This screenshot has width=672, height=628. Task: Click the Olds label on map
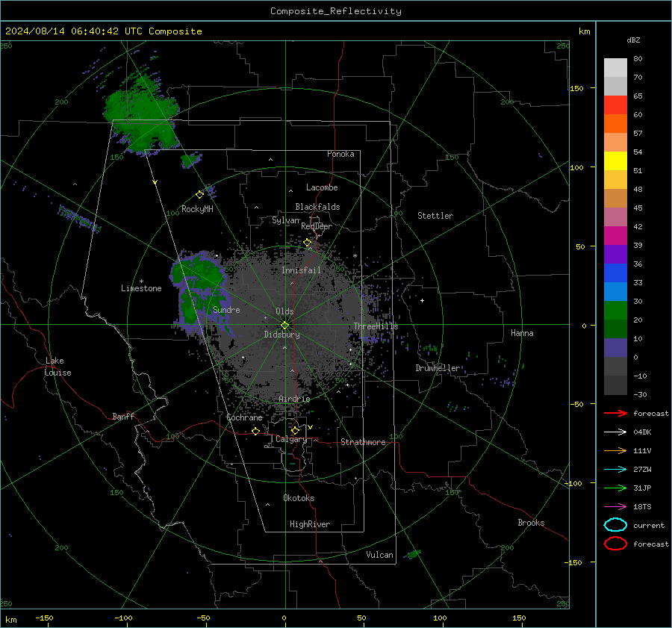coord(284,311)
